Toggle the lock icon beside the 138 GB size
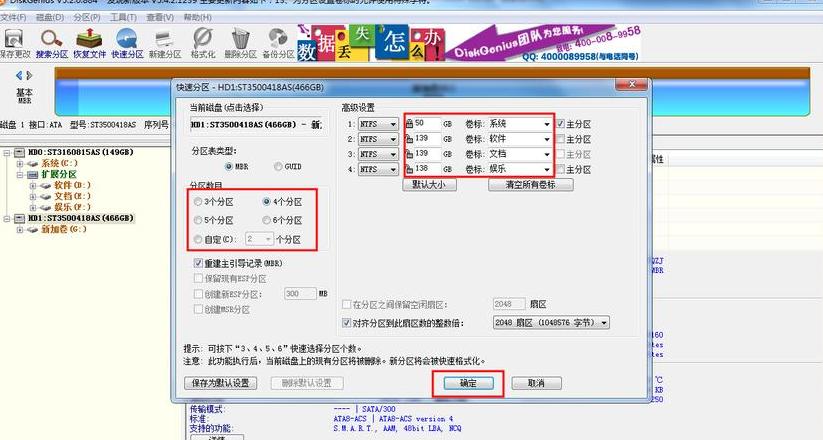This screenshot has height=440, width=823. tap(409, 169)
